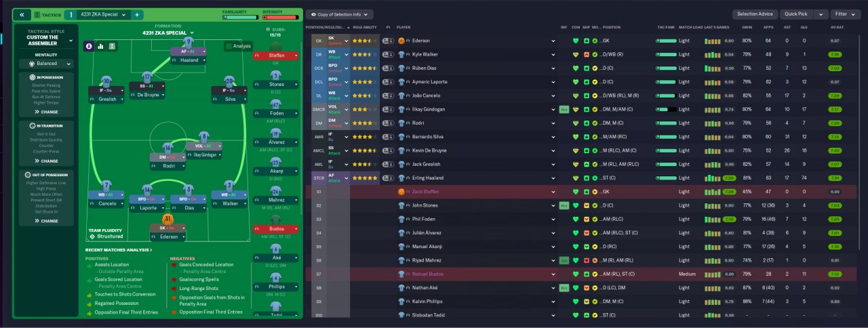Screen dimensions: 868x328
Task: Click Haaland's number 9 shirt icon
Action: pyautogui.click(x=189, y=43)
